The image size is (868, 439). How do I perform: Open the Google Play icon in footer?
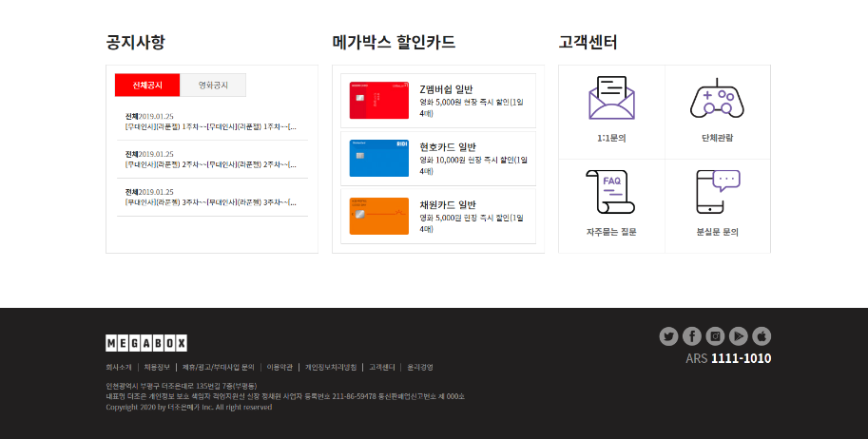pyautogui.click(x=739, y=336)
